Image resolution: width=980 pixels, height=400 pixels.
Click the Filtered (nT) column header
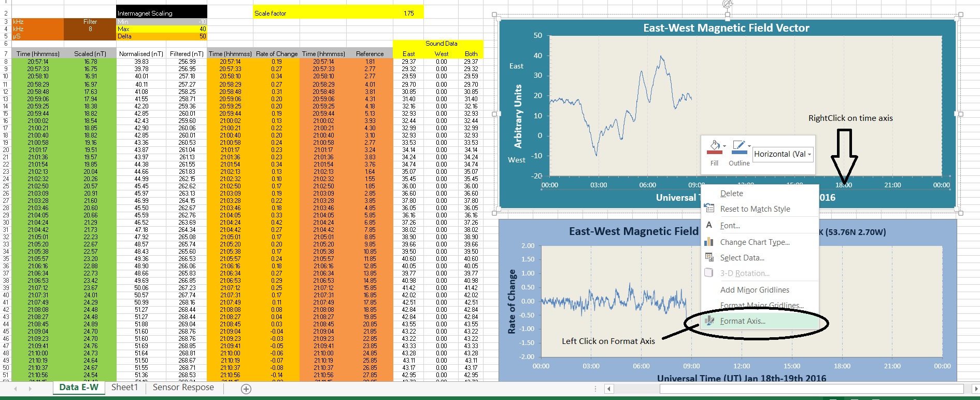point(187,54)
